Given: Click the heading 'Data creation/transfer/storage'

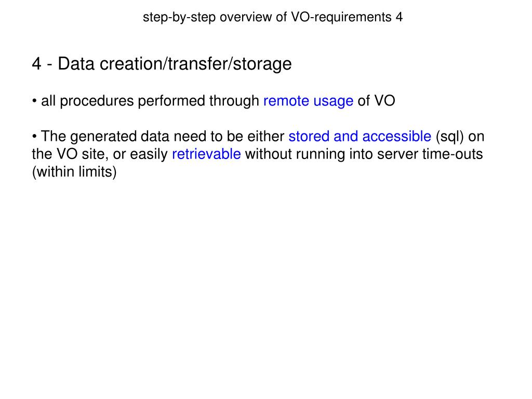Looking at the screenshot, I should click(175, 64).
